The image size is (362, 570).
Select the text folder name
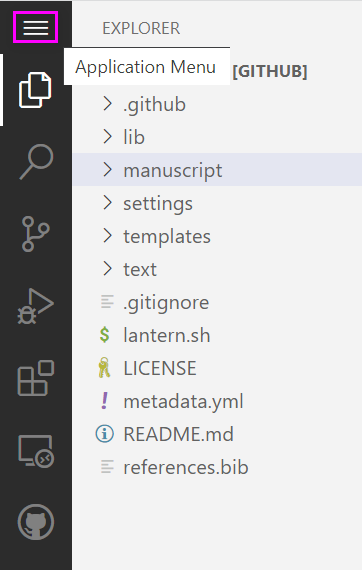140,269
